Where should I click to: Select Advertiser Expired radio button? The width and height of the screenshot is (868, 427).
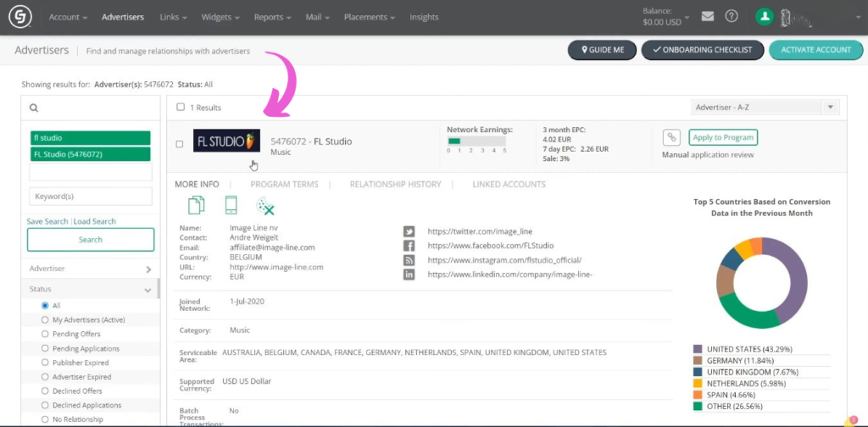[x=45, y=377]
